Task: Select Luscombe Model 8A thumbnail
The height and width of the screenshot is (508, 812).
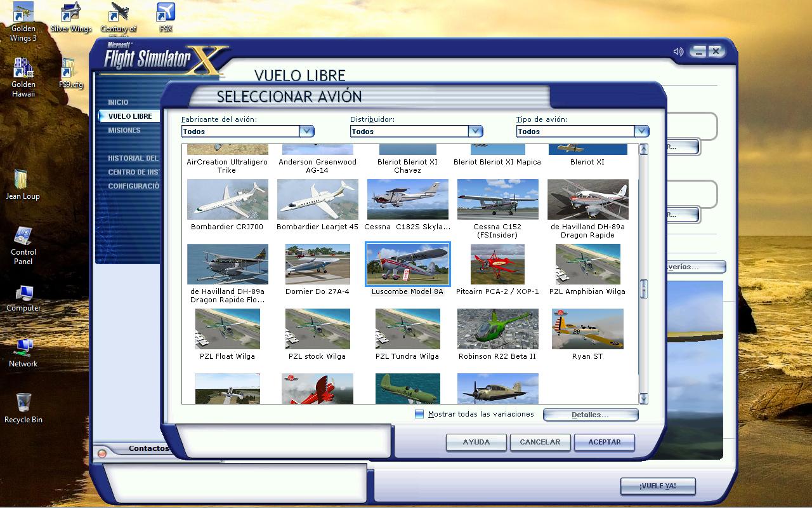Action: point(407,264)
